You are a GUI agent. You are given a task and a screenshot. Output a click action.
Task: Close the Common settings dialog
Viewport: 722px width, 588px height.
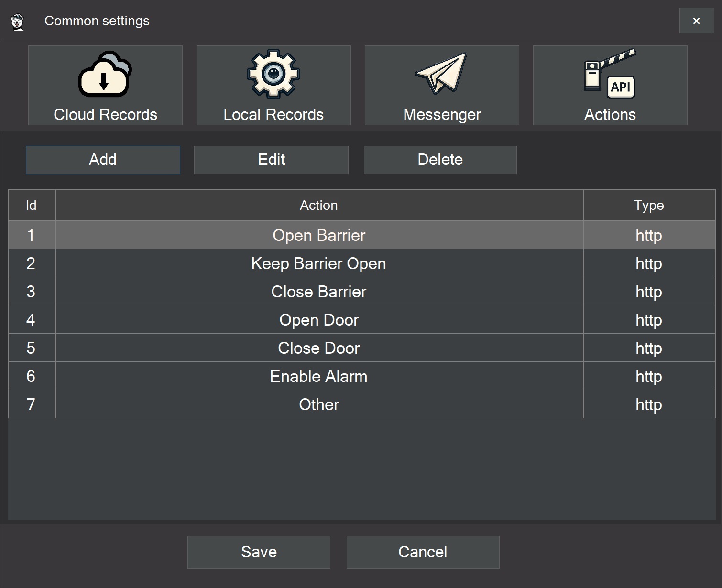[696, 21]
